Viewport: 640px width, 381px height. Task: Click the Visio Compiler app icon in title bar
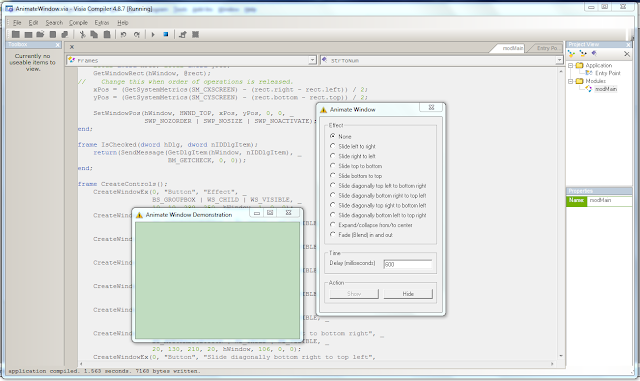pos(9,9)
